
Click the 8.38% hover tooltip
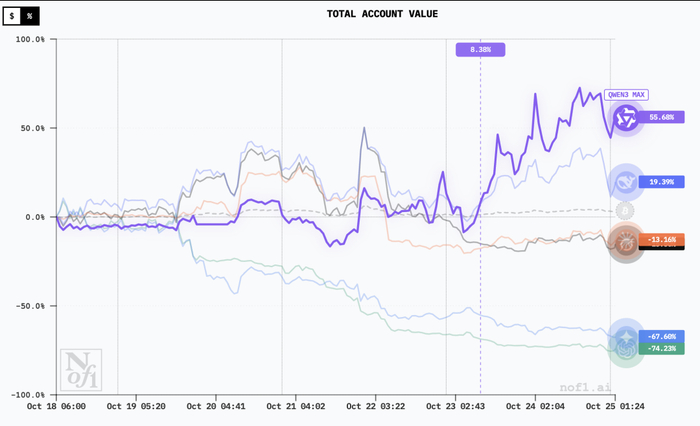(480, 50)
